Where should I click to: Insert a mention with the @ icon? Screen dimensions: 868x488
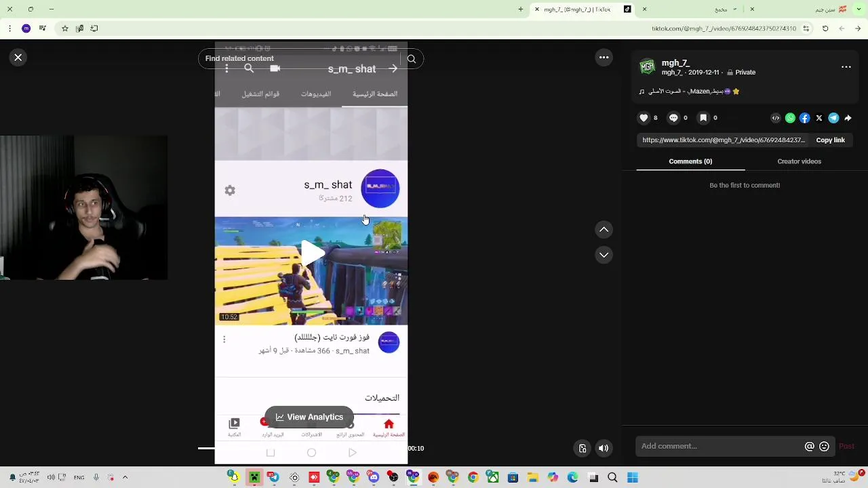click(x=809, y=447)
